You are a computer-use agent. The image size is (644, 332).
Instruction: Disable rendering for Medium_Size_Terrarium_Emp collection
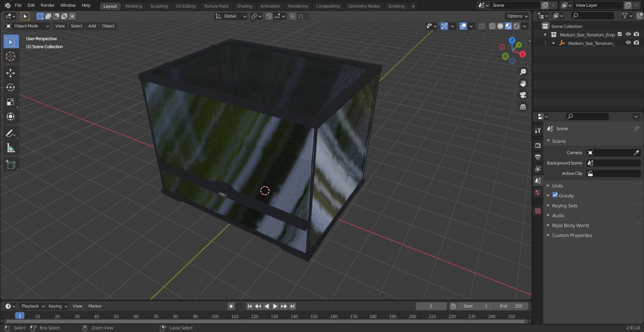tap(636, 34)
